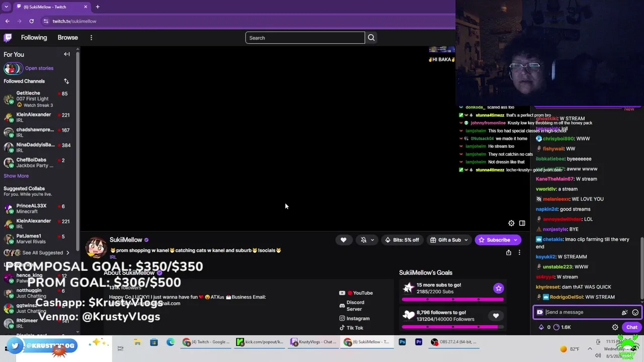Click Open stories link

[x=39, y=68]
